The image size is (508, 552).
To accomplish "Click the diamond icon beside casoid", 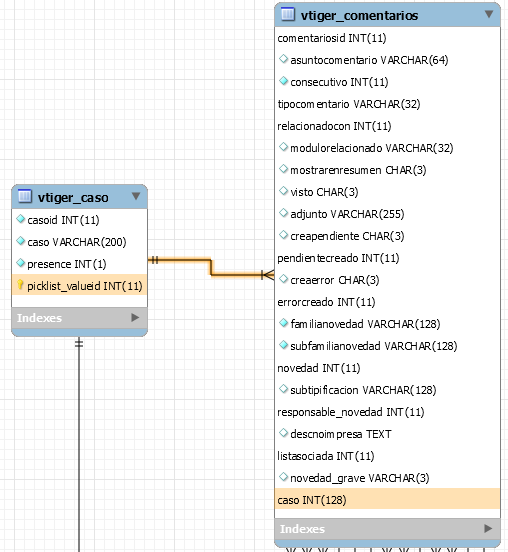I will (x=20, y=219).
